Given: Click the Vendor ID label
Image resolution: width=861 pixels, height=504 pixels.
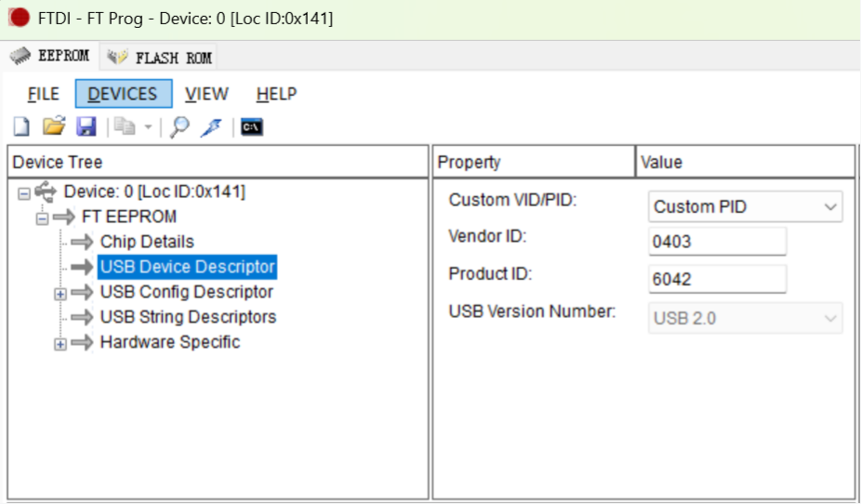Looking at the screenshot, I should [x=487, y=236].
